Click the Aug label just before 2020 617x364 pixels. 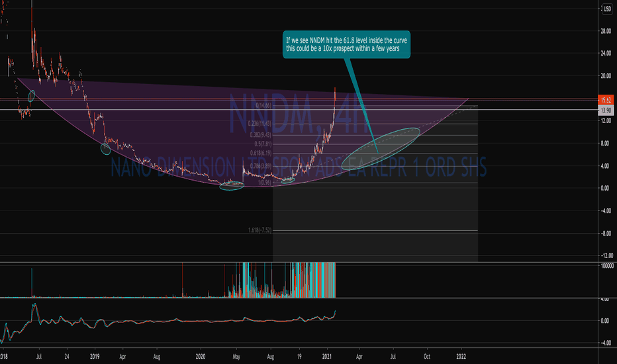point(157,357)
